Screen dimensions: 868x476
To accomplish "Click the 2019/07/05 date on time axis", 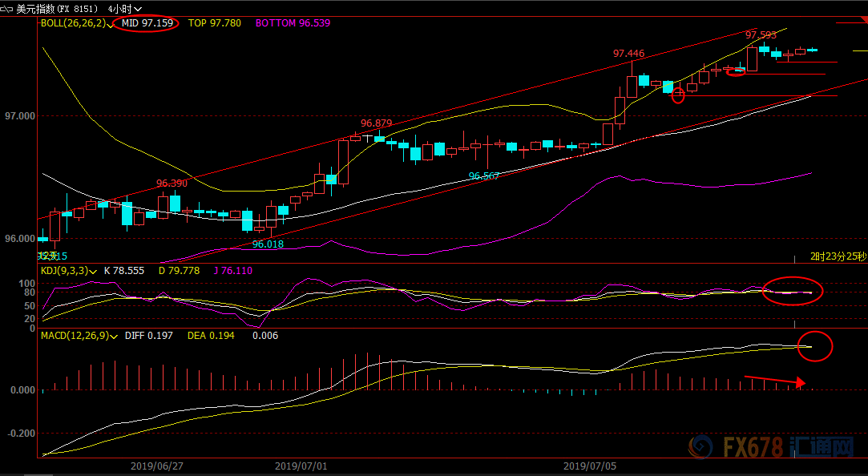I will (590, 466).
